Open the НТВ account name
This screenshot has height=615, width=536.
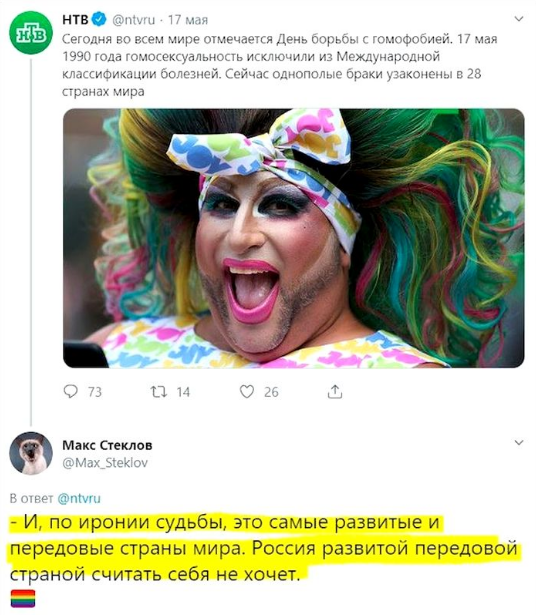[75, 19]
